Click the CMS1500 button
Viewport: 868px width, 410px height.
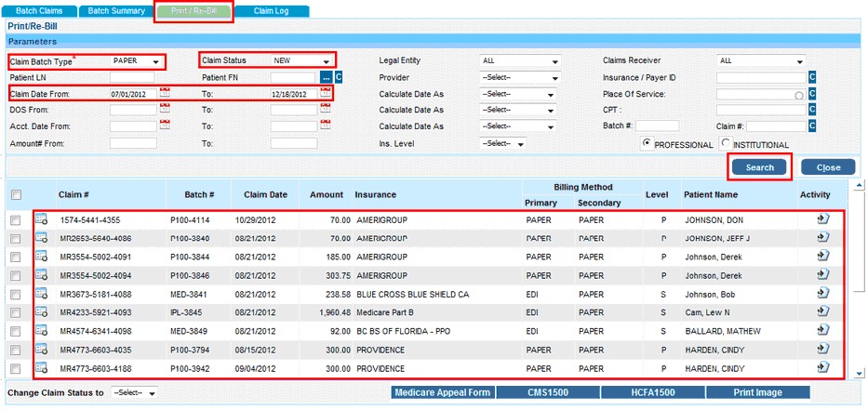pyautogui.click(x=548, y=393)
